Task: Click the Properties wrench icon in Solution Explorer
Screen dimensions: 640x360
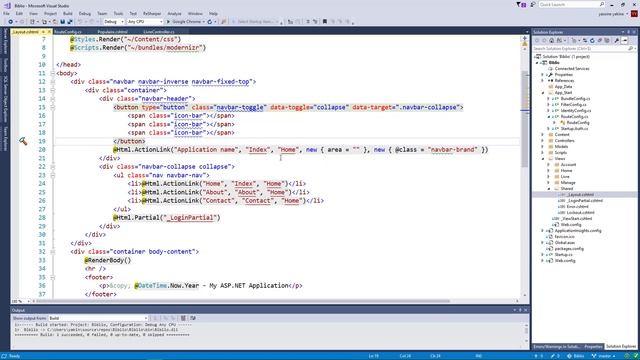Action: pyautogui.click(x=617, y=40)
